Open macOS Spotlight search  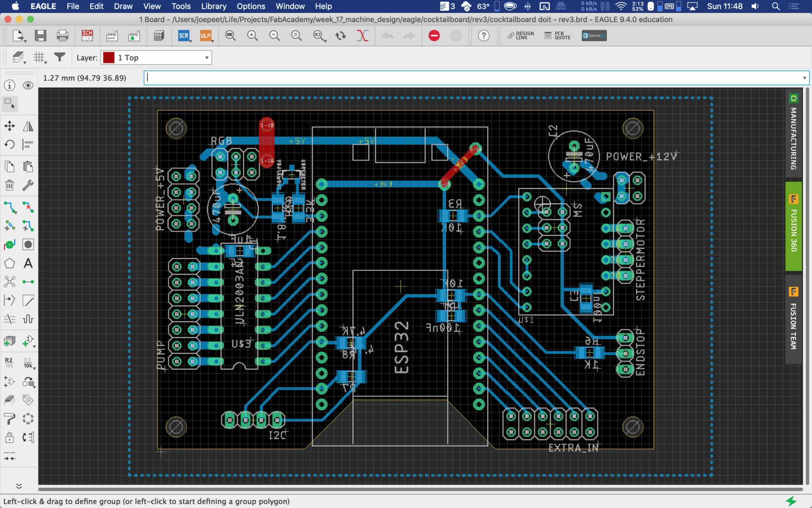[x=776, y=6]
